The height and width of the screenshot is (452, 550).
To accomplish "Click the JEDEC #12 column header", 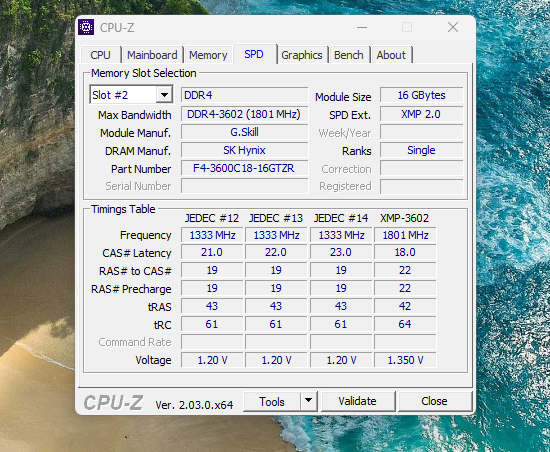I will click(212, 218).
